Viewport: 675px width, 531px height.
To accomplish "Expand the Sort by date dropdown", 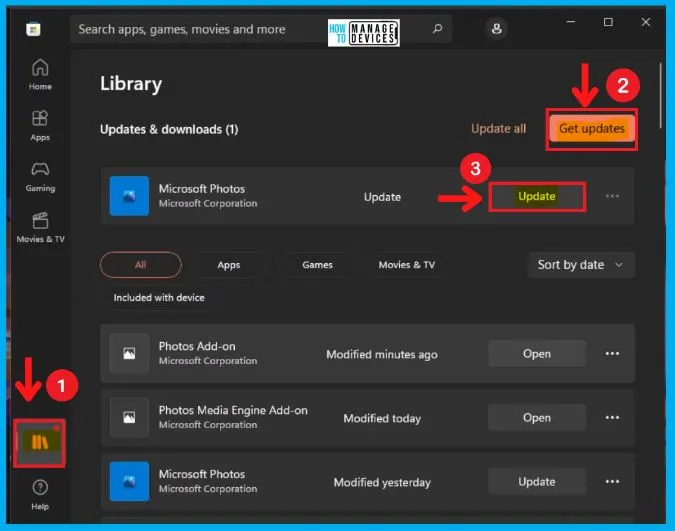I will point(581,265).
